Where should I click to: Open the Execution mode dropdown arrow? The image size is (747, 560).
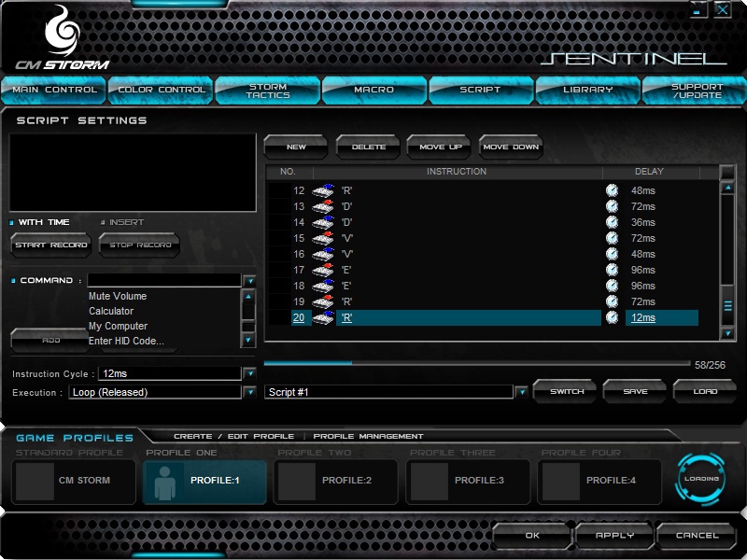[249, 392]
